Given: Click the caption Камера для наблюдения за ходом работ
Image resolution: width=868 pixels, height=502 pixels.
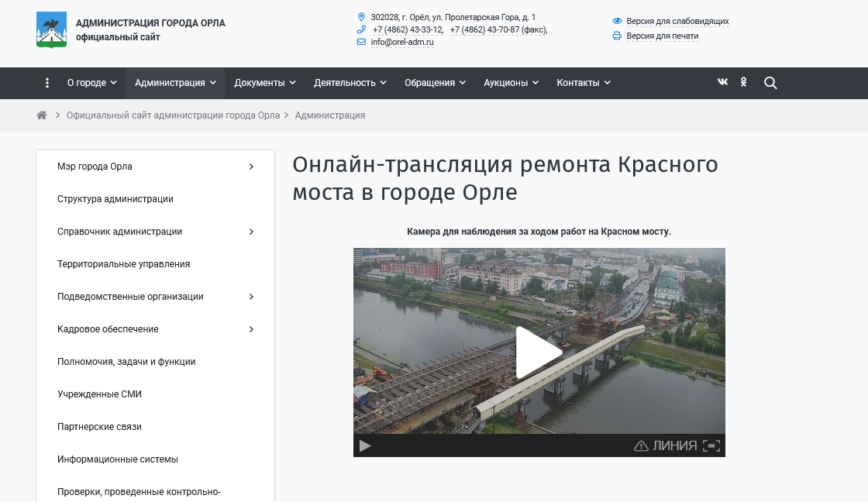Looking at the screenshot, I should coord(539,232).
